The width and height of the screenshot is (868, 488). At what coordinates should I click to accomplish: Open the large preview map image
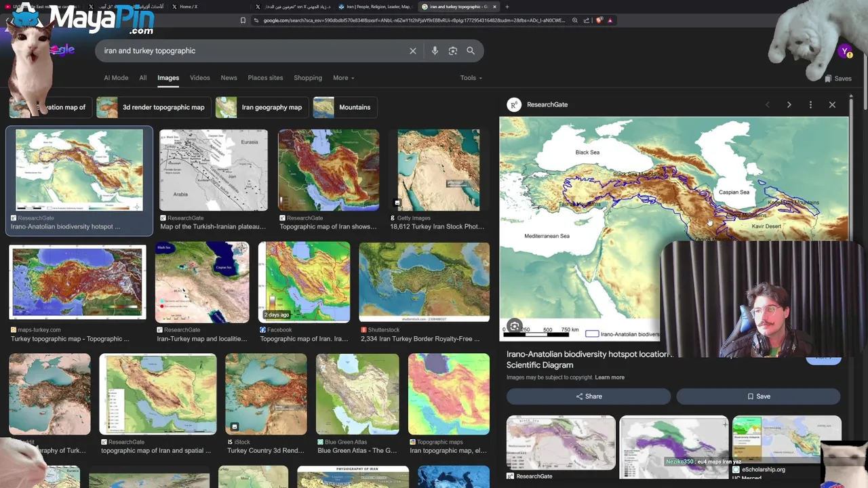coord(673,228)
